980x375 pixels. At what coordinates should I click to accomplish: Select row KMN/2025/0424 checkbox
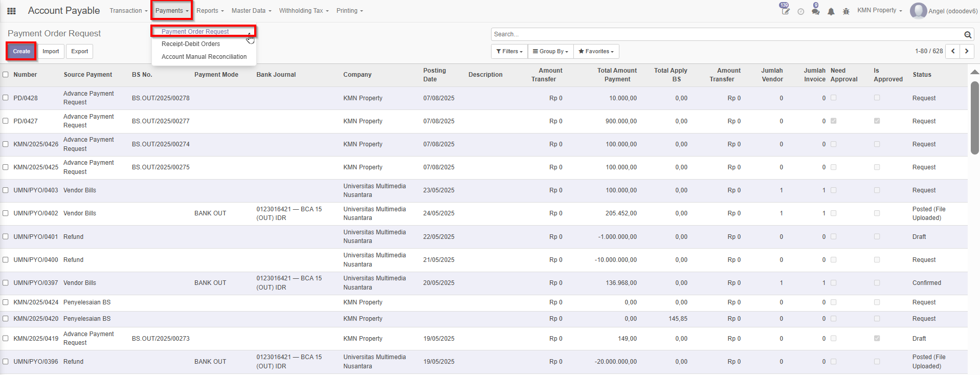tap(6, 302)
